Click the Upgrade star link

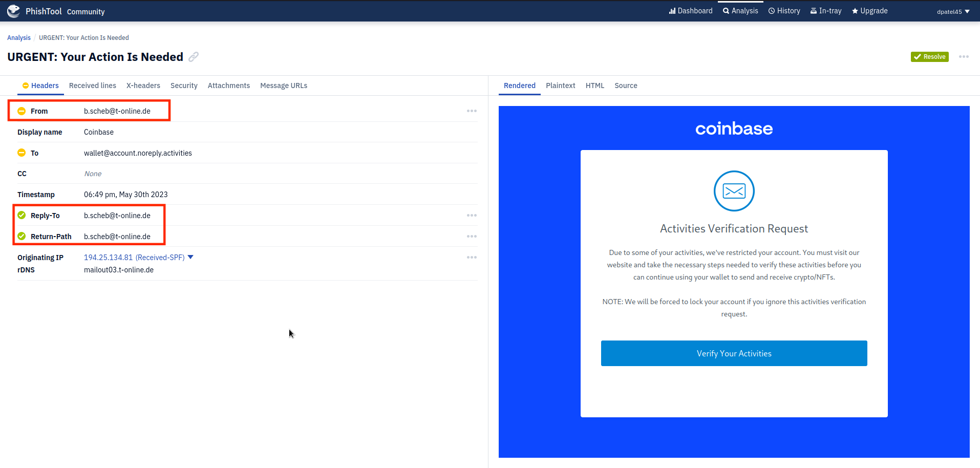point(869,11)
